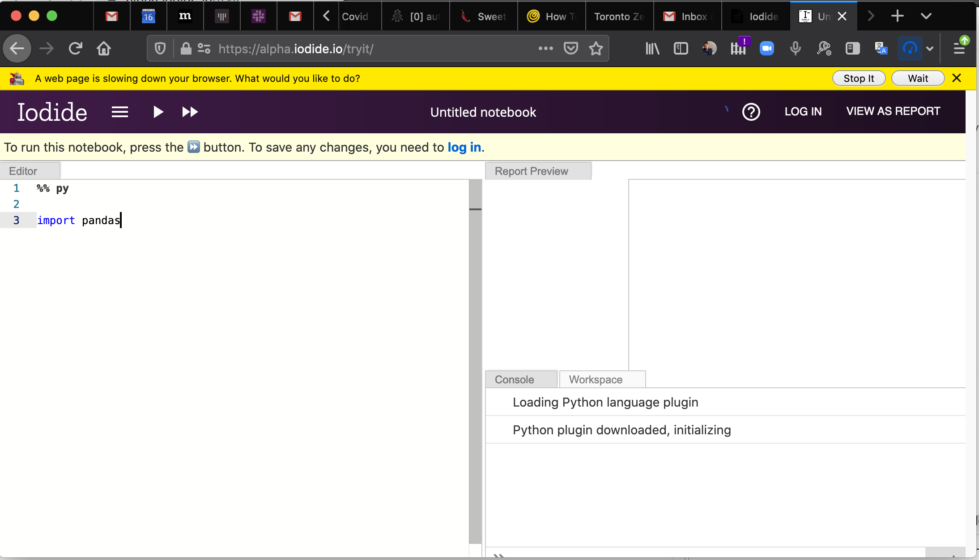Bookmark this page with the star icon

click(x=596, y=48)
